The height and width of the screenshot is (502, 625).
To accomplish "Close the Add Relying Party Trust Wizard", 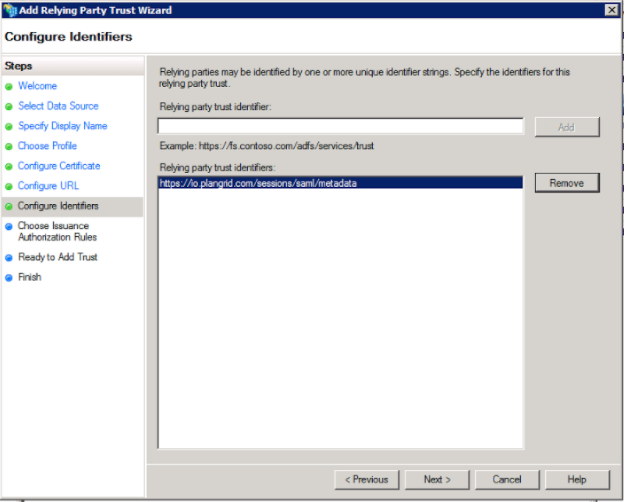I will [611, 10].
